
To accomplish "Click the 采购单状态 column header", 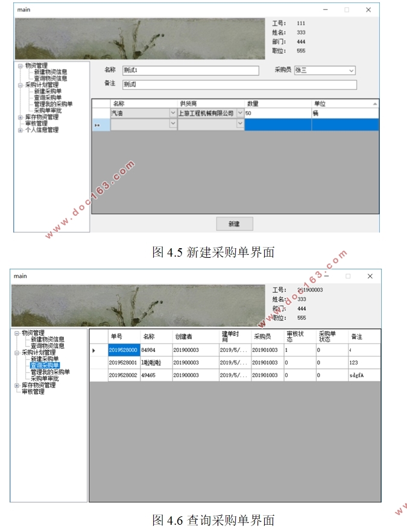I will 332,337.
